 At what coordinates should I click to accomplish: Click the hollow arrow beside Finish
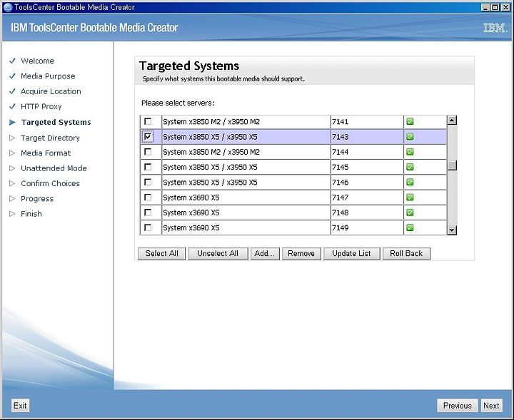pos(12,214)
